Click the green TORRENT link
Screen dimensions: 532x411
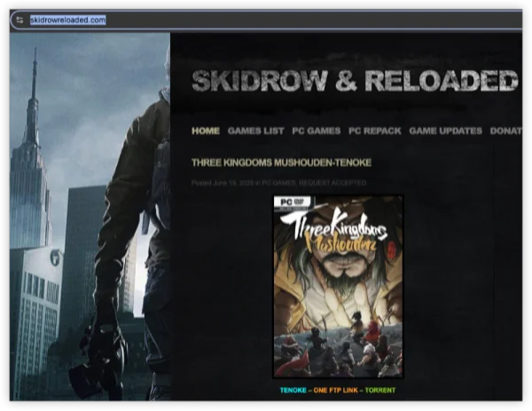coord(381,391)
